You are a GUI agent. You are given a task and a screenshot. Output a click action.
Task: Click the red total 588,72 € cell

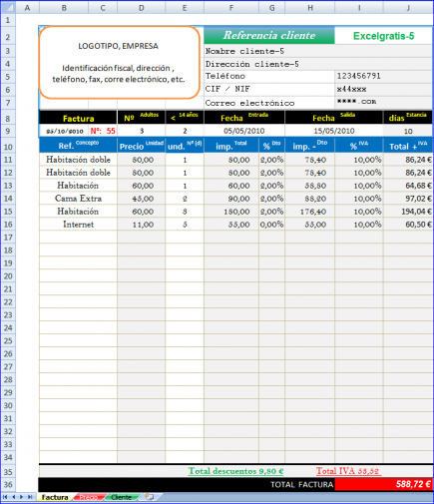[383, 484]
